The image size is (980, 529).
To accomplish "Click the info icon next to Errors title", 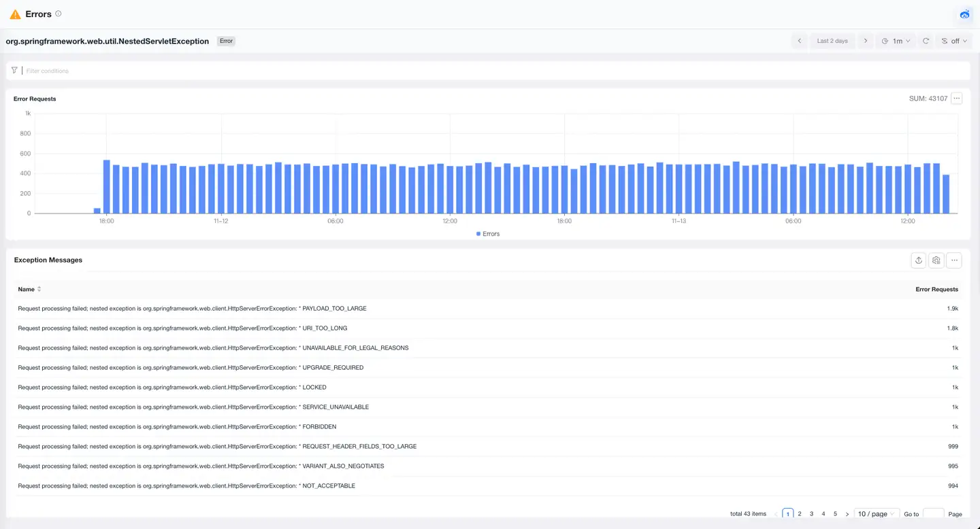I will click(x=58, y=14).
